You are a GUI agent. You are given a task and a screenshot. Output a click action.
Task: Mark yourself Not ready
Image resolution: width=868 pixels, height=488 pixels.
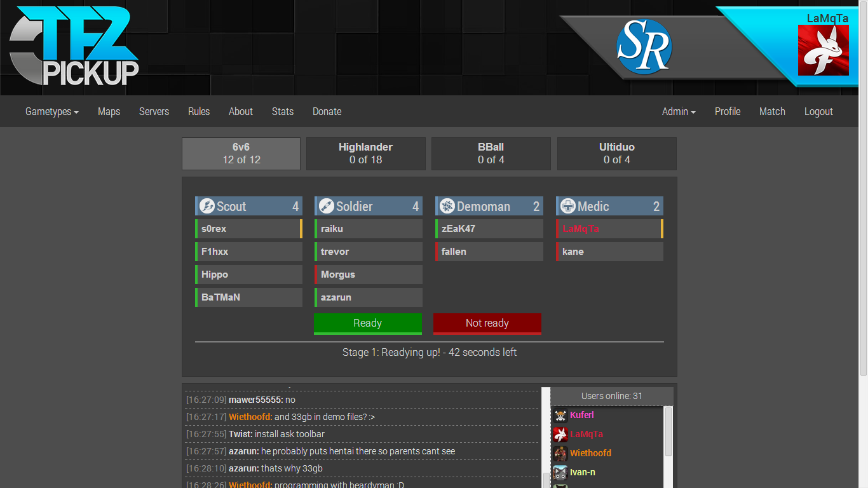pos(487,323)
